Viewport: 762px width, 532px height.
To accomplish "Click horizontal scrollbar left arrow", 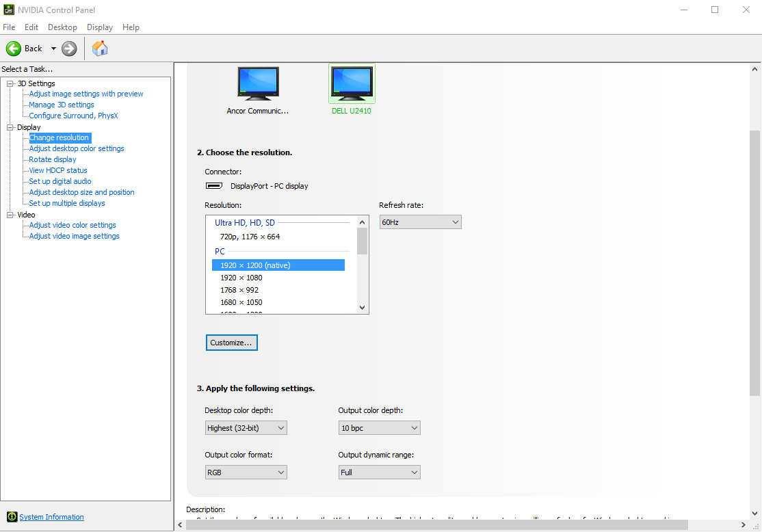I will pyautogui.click(x=180, y=524).
